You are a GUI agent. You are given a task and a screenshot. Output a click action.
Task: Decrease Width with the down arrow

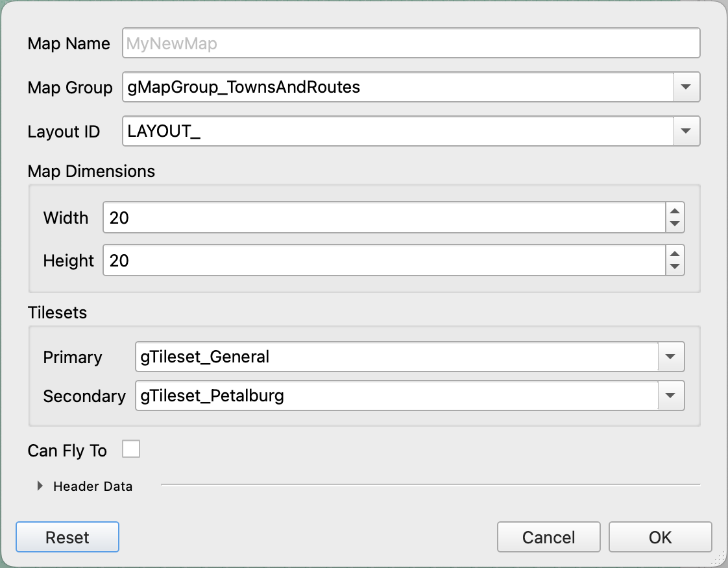675,224
